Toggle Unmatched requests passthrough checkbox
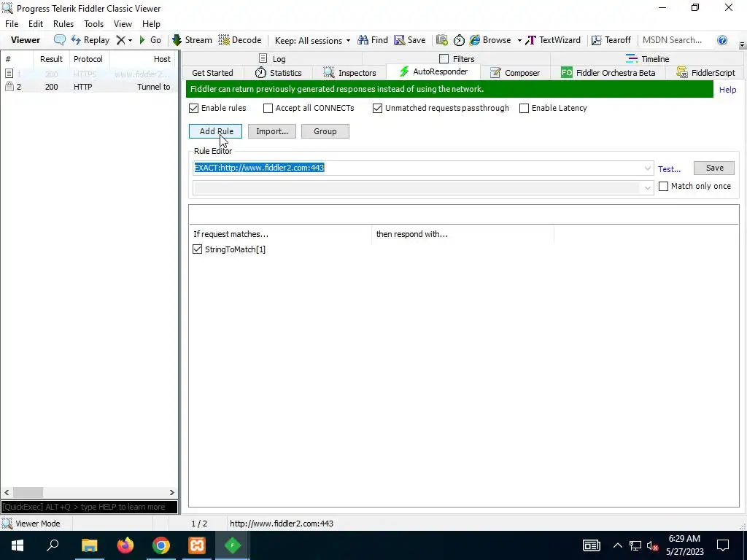Viewport: 747px width, 560px height. tap(377, 108)
